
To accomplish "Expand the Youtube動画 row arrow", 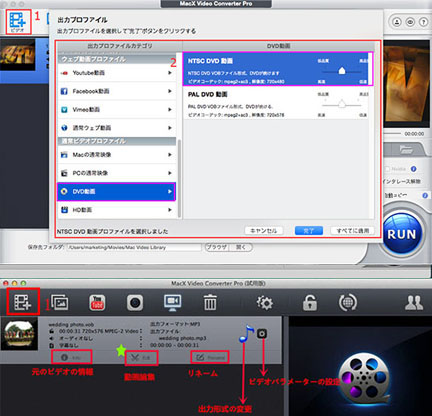I will pyautogui.click(x=170, y=73).
